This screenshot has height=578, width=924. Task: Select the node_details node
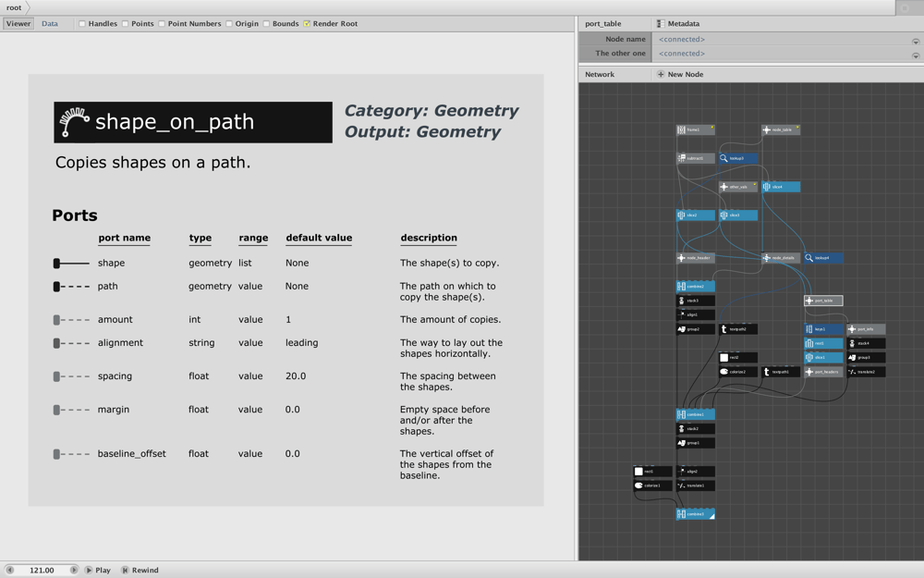pyautogui.click(x=781, y=258)
